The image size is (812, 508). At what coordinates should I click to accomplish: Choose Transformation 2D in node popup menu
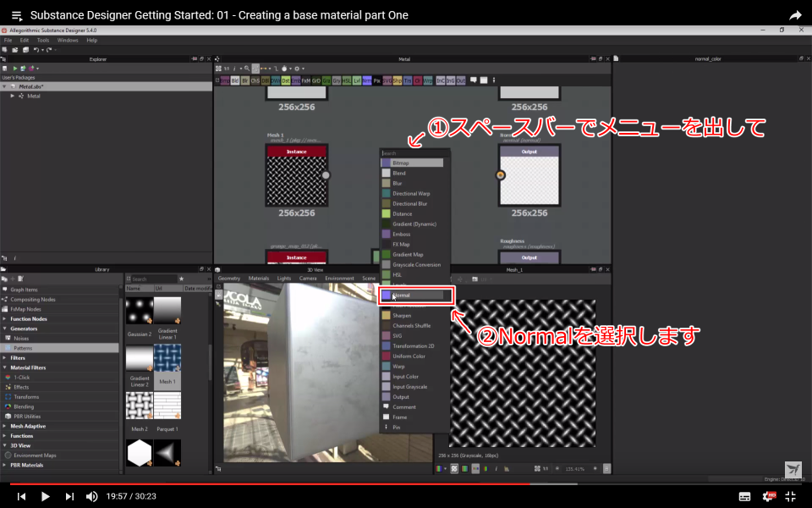[412, 345]
